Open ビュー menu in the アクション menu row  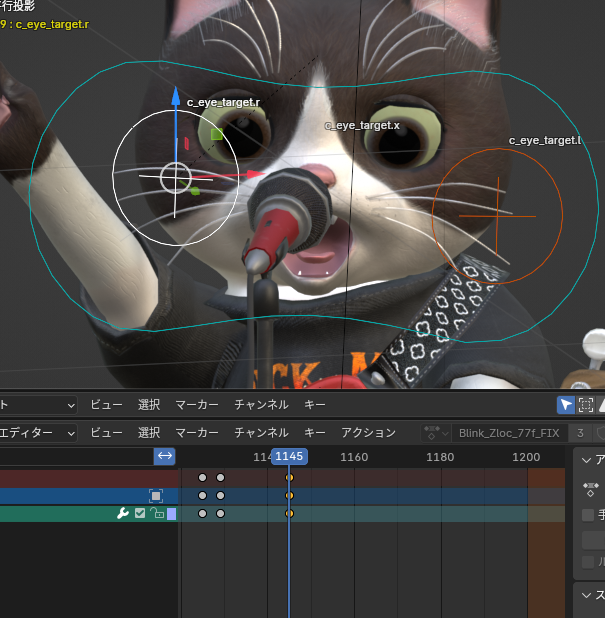coord(106,433)
